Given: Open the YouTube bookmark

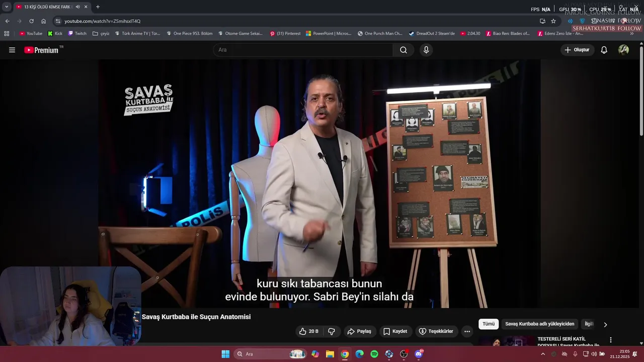Looking at the screenshot, I should pos(31,34).
